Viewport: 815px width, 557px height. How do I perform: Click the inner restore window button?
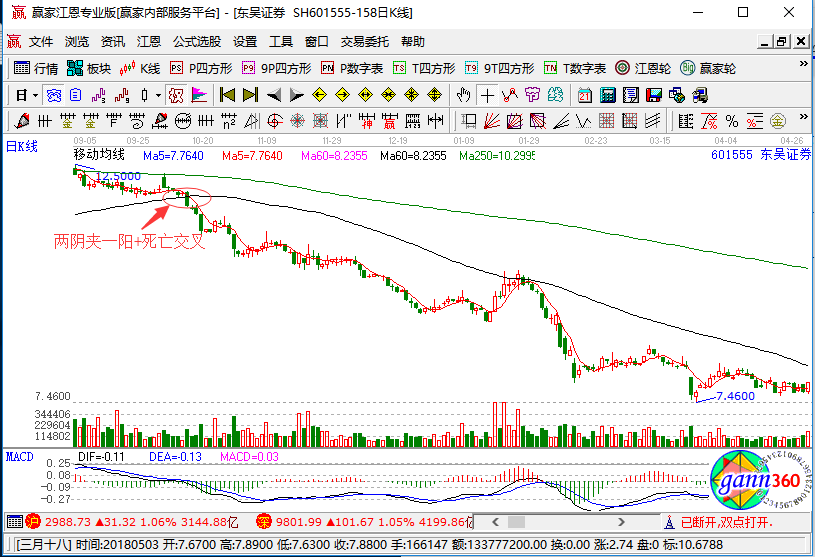point(782,42)
